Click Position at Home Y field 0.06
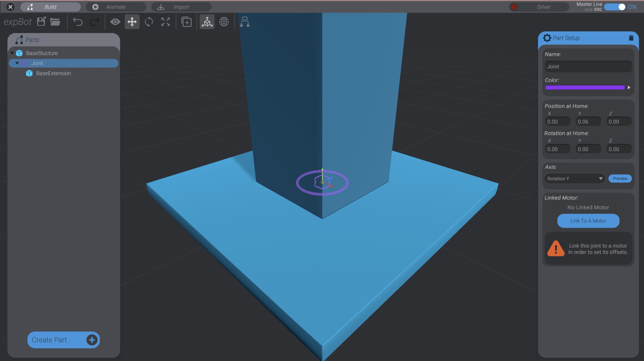Viewport: 644px width, 361px height. 588,122
